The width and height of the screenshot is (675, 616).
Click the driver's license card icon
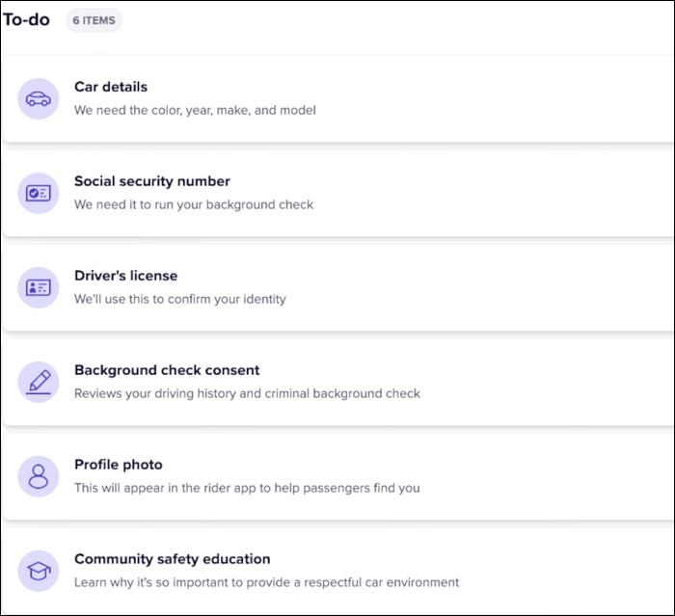point(39,287)
